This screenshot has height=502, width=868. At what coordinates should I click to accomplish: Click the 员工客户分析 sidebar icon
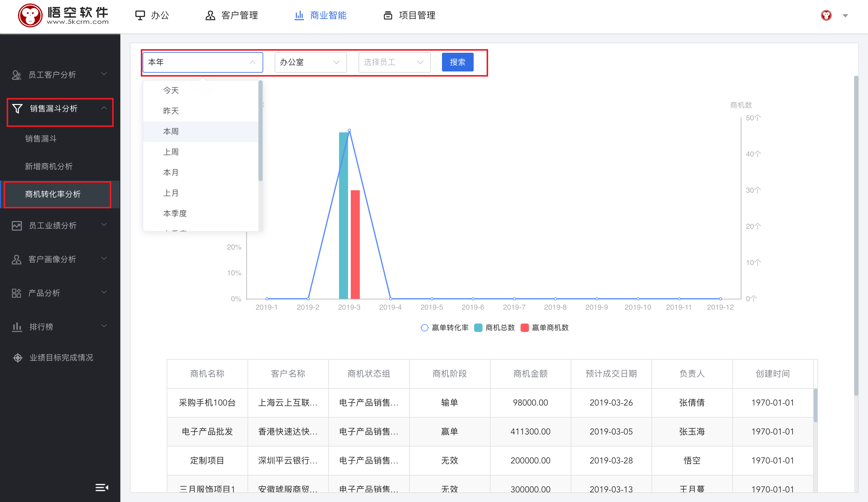[17, 75]
